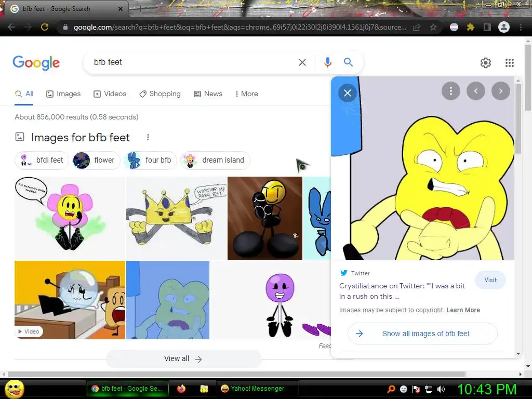Image resolution: width=532 pixels, height=399 pixels.
Task: Toggle the Chrome side panel
Action: 487,27
